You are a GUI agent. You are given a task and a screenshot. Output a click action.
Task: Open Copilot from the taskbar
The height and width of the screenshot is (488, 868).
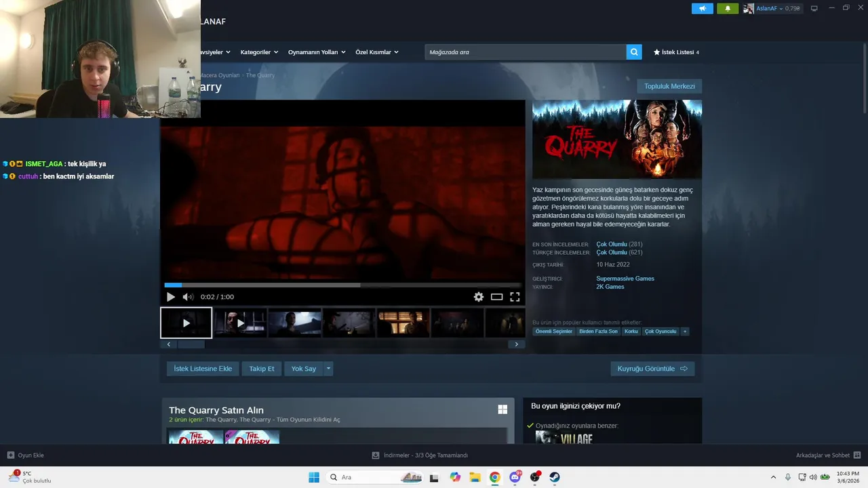click(455, 477)
